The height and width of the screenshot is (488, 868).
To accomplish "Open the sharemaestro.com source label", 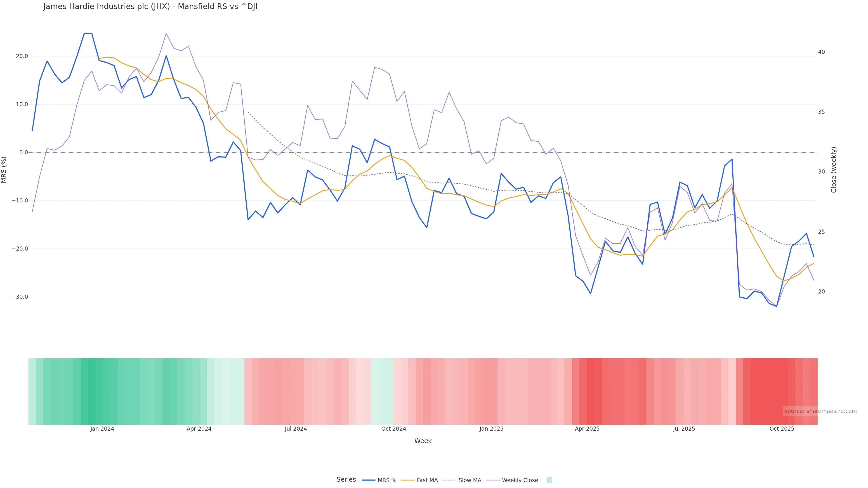I will (x=821, y=411).
